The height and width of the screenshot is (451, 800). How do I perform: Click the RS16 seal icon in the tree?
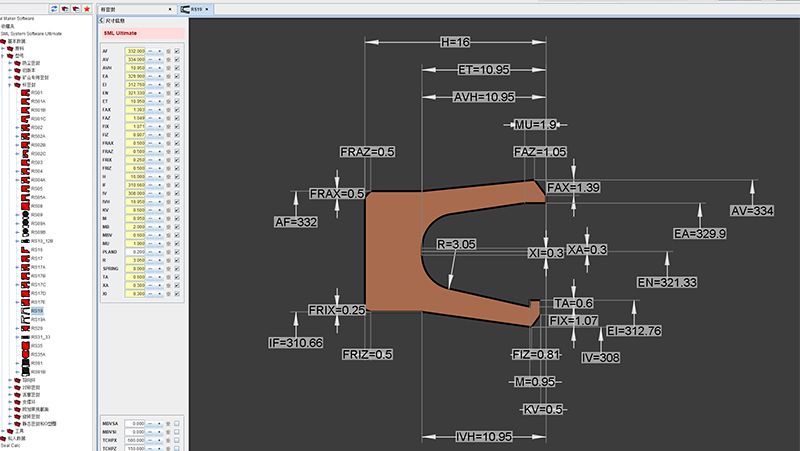coord(24,249)
